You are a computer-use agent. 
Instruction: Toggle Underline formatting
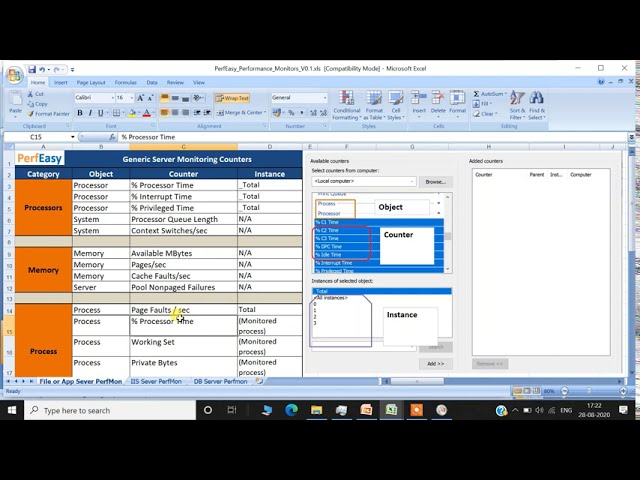click(100, 113)
